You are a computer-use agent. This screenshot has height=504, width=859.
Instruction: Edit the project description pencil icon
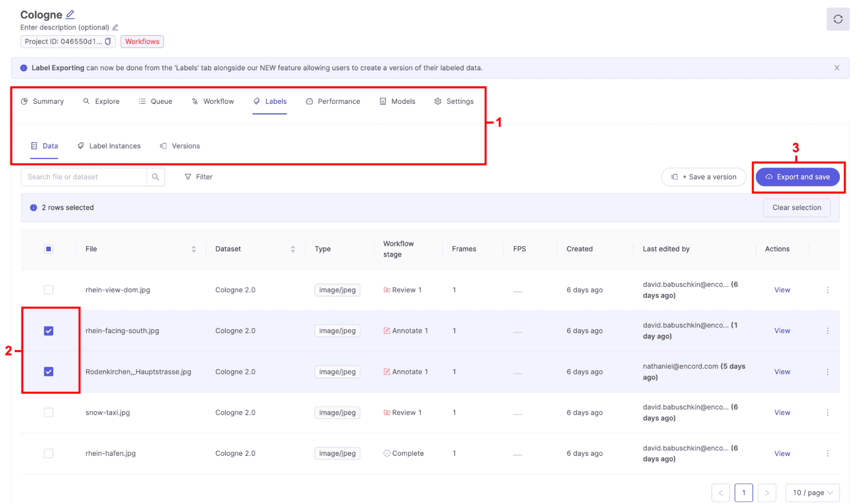tap(115, 27)
